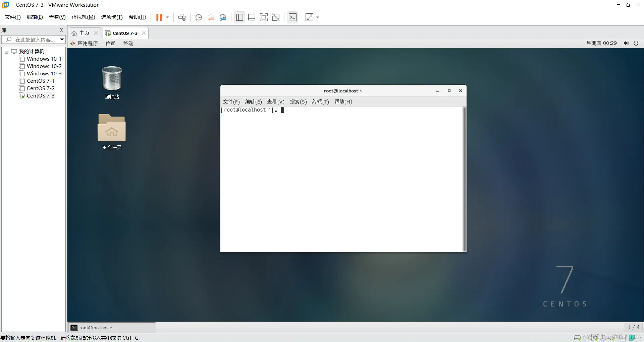This screenshot has height=342, width=644.
Task: Open the terminal 帮助(H) menu
Action: pos(343,102)
